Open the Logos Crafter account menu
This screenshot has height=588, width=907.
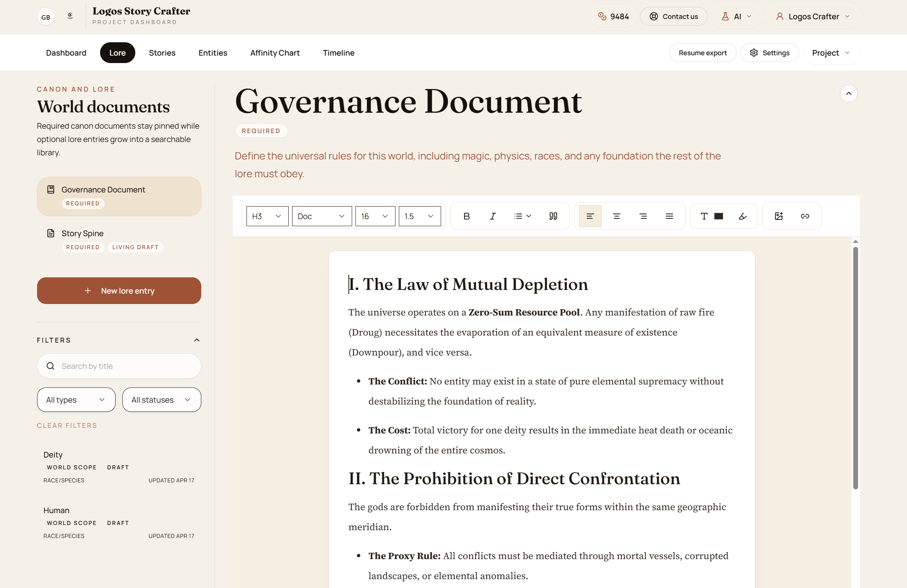812,16
